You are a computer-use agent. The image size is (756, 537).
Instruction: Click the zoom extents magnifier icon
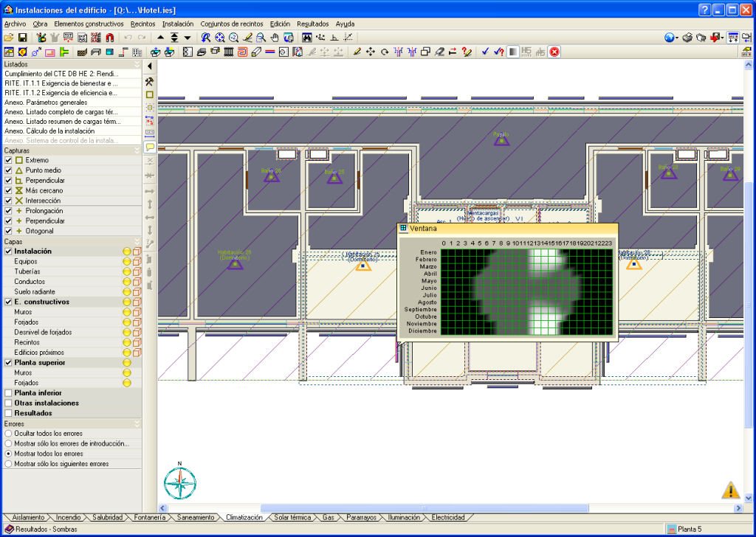[220, 38]
